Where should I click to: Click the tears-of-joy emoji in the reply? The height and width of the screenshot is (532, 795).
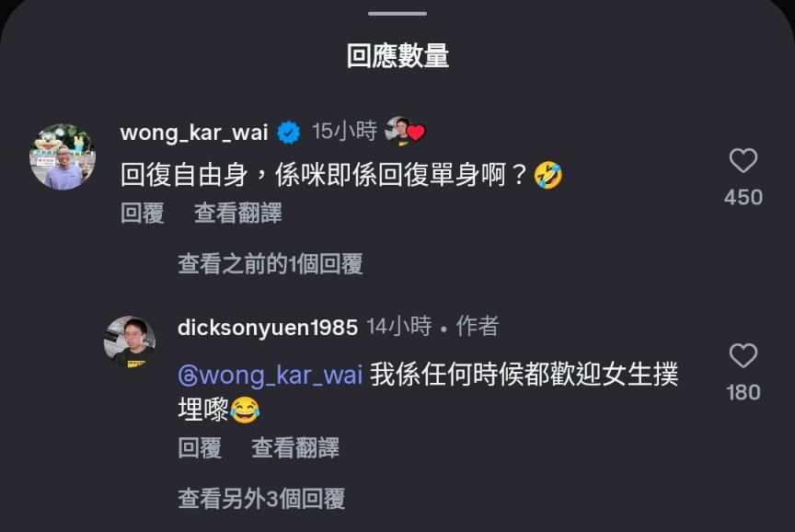[x=246, y=410]
